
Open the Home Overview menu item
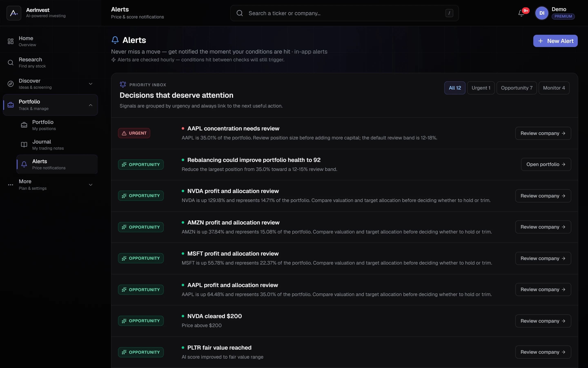tap(50, 41)
